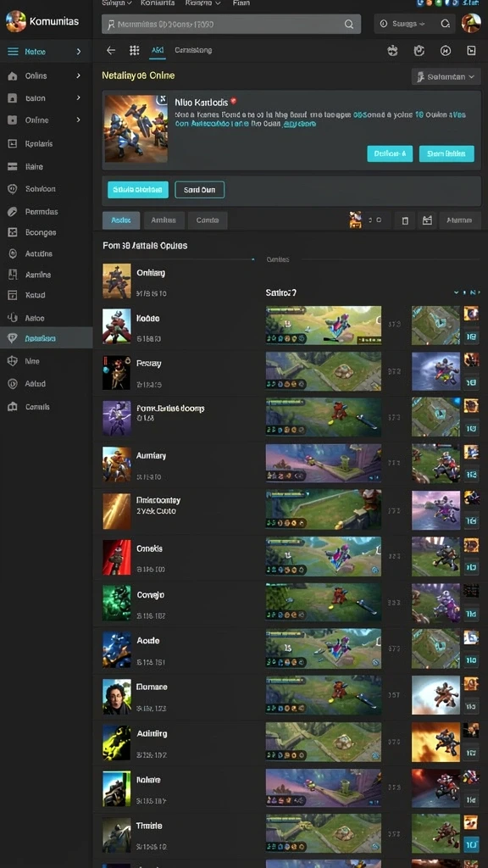Viewport: 488px width, 868px height.
Task: Click the left cyan button in banner
Action: [390, 154]
